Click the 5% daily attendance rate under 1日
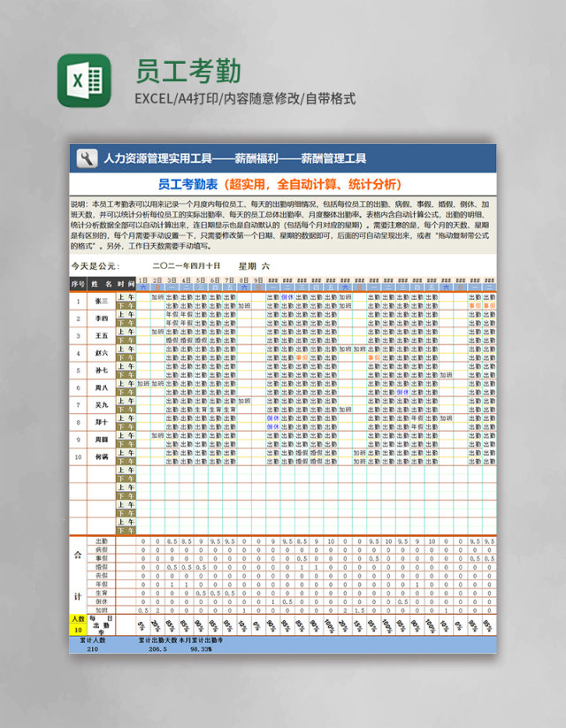 [141, 625]
